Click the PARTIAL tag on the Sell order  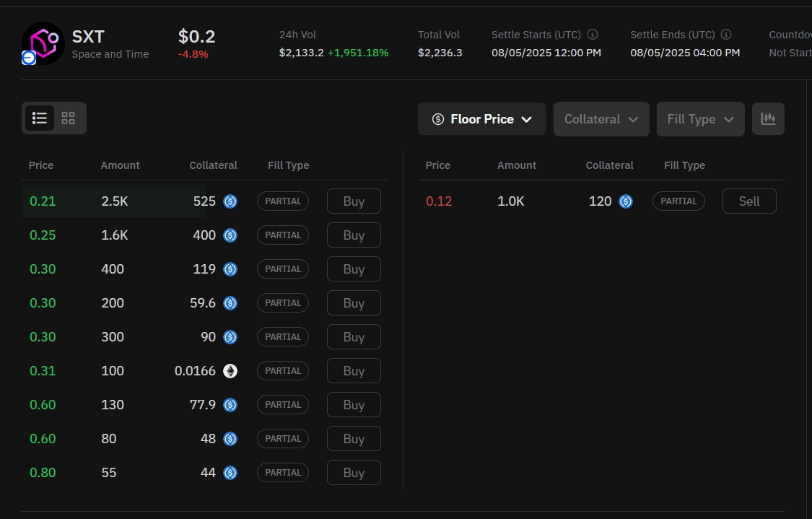(x=678, y=201)
